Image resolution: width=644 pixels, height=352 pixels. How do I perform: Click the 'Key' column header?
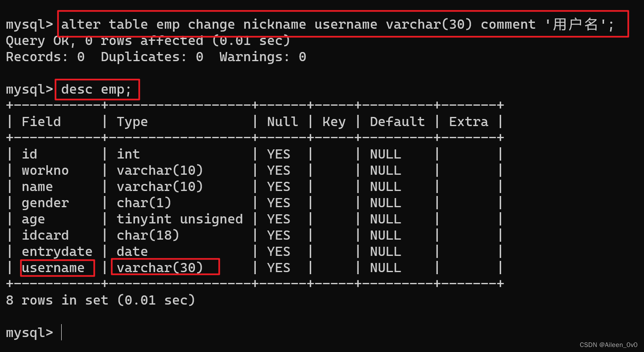point(334,121)
